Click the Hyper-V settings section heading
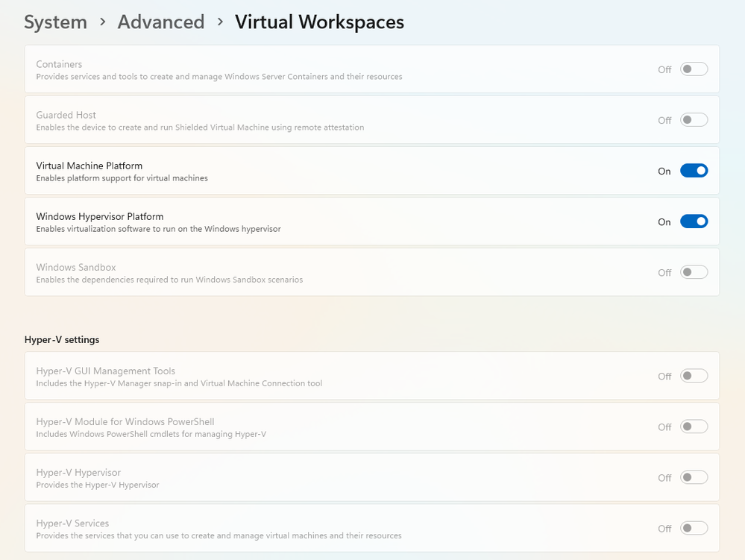This screenshot has height=560, width=745. [62, 339]
